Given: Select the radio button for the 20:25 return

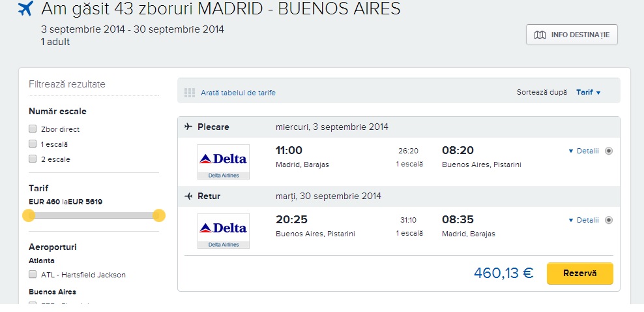Looking at the screenshot, I should coord(609,220).
